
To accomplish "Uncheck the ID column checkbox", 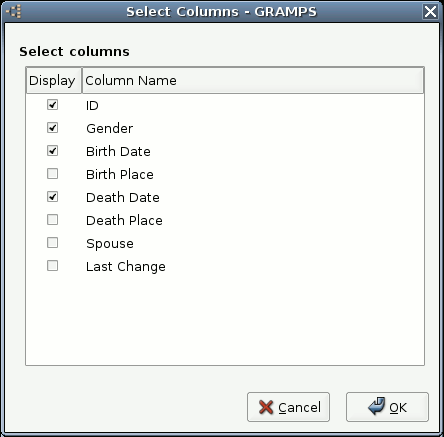I will coord(52,105).
